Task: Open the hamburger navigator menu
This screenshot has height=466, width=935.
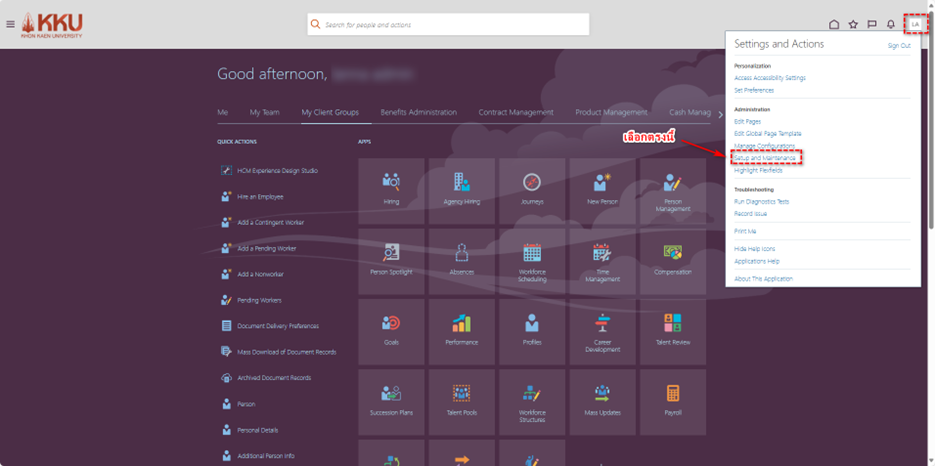Action: click(10, 24)
